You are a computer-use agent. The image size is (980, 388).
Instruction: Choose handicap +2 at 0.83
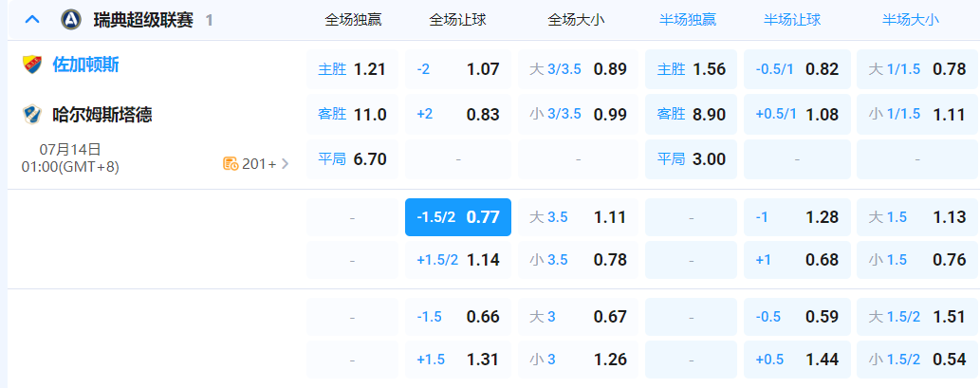(458, 114)
